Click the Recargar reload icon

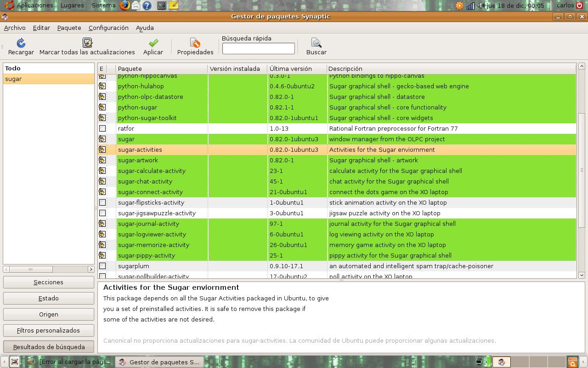tap(21, 43)
